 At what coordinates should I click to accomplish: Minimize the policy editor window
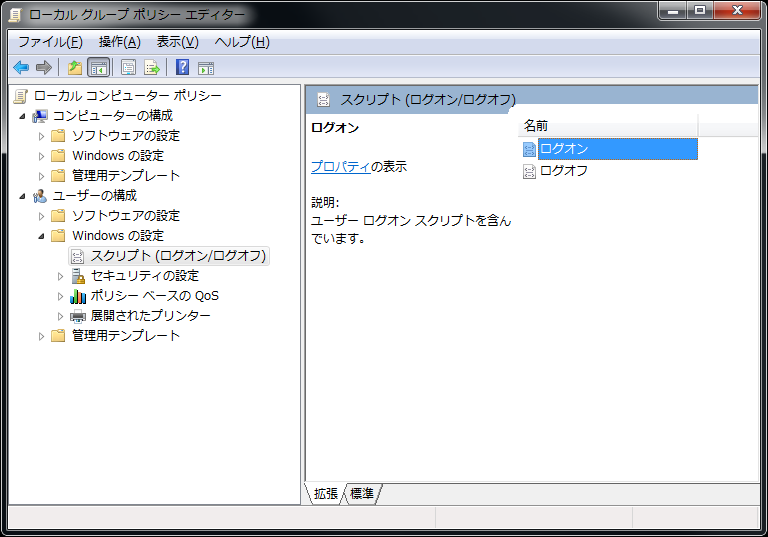click(673, 10)
